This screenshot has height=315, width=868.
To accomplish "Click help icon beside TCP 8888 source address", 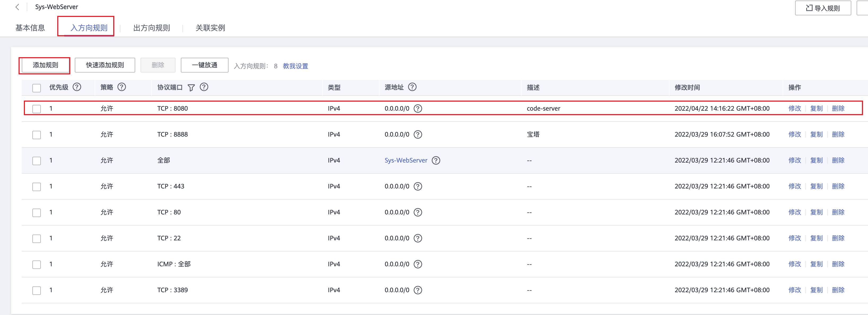I will click(x=418, y=134).
